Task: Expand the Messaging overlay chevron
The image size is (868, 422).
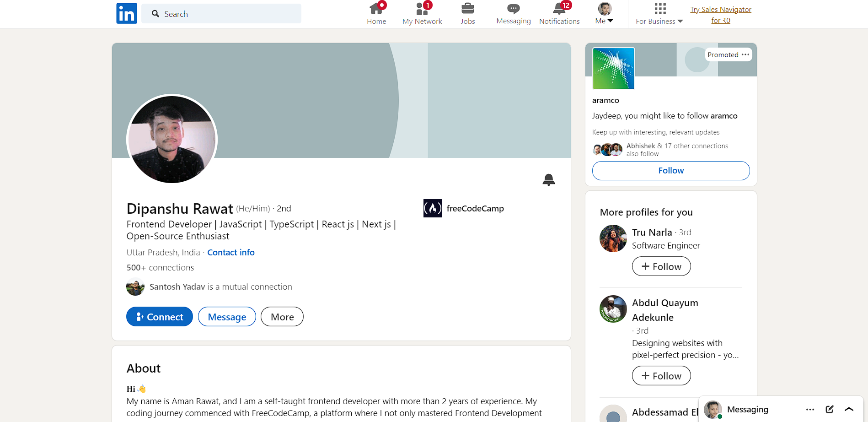Action: click(x=849, y=409)
